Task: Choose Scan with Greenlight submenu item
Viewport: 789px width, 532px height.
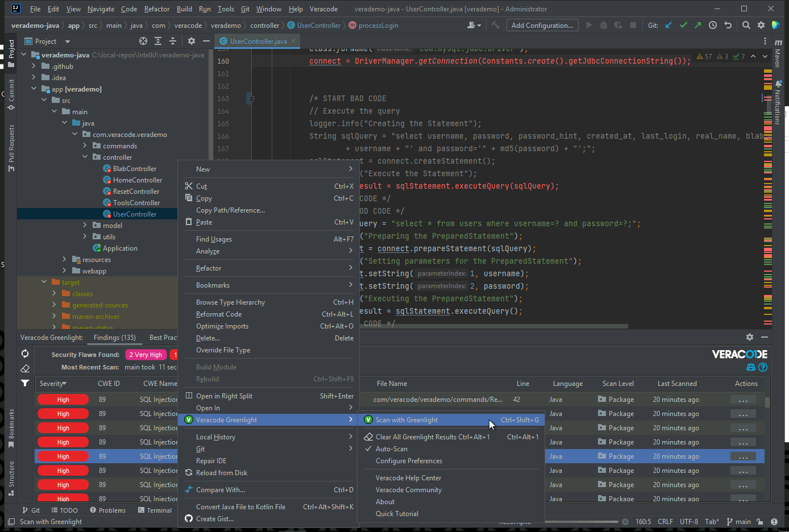Action: coord(451,420)
